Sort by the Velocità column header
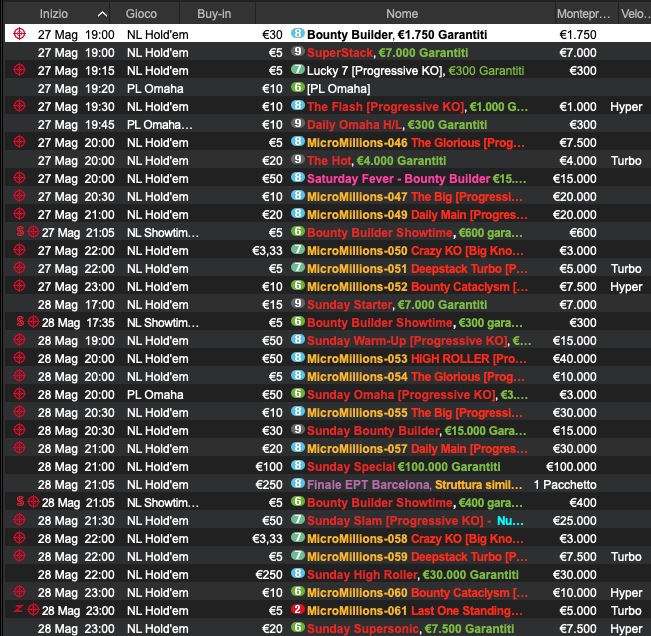Viewport: 651px width, 636px height. point(635,14)
